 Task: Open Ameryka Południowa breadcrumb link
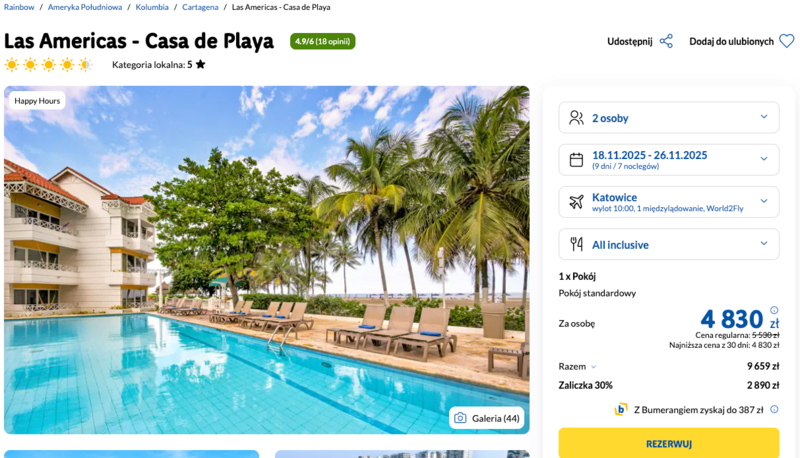point(85,7)
